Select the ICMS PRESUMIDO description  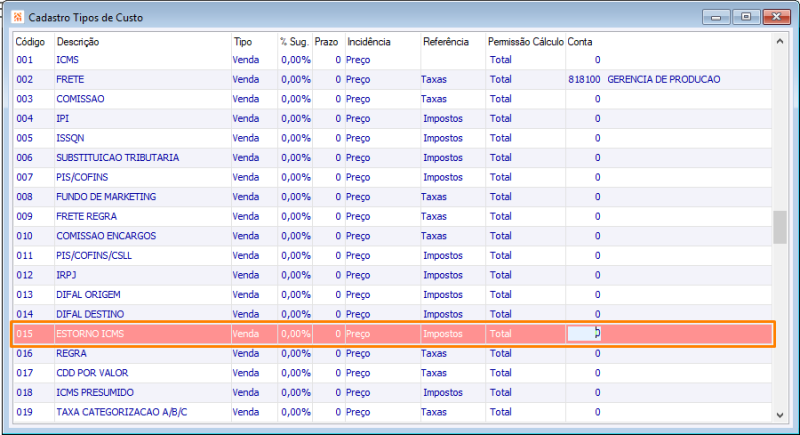click(x=95, y=393)
